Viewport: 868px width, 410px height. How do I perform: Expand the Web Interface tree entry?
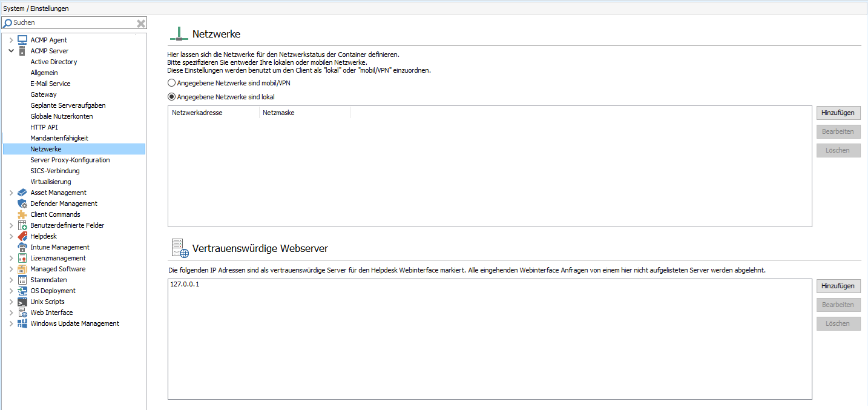click(10, 312)
